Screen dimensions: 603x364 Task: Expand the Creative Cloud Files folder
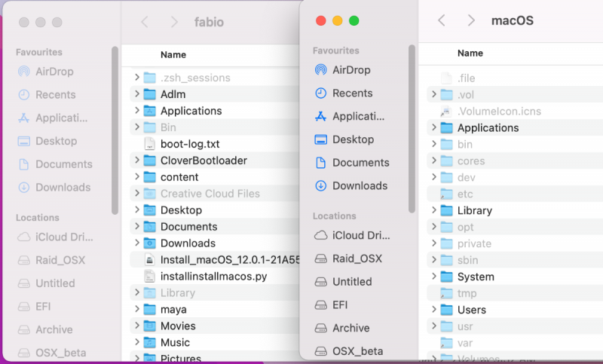[137, 193]
